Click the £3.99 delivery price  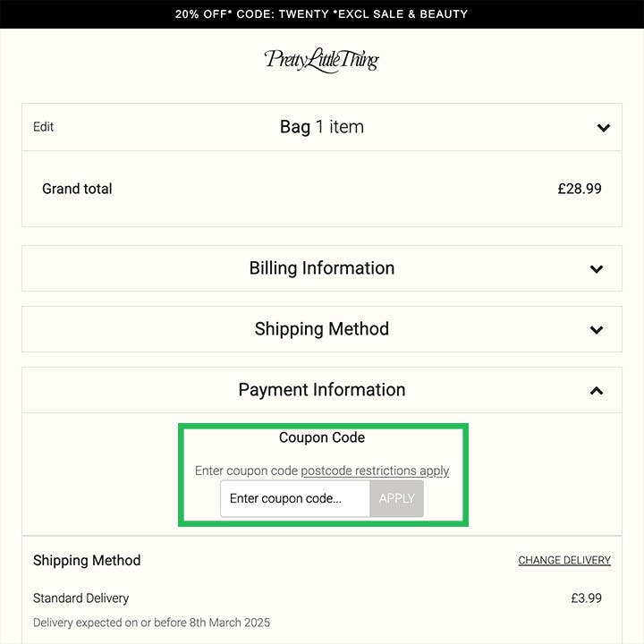(586, 597)
